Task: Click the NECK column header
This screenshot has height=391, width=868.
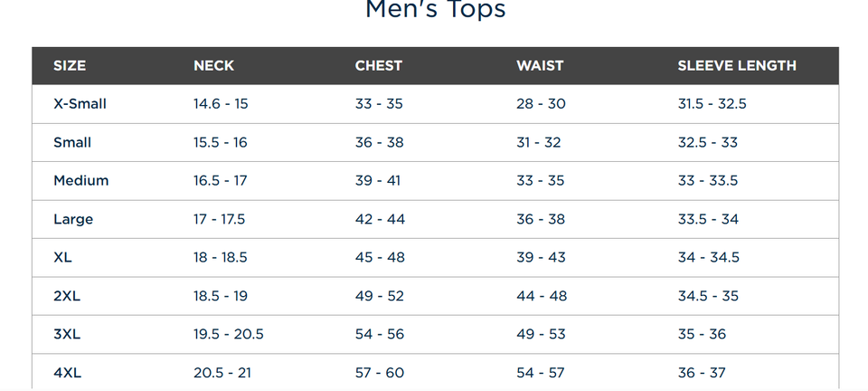Action: click(x=213, y=66)
